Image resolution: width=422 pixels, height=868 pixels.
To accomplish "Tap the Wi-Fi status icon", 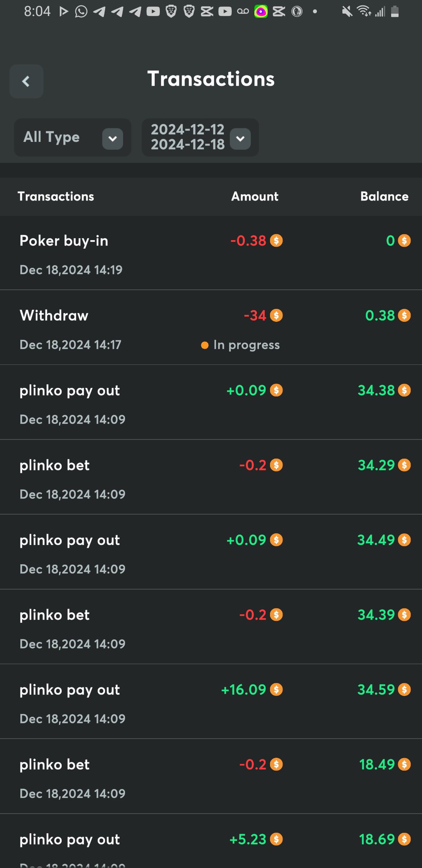I will tap(364, 12).
